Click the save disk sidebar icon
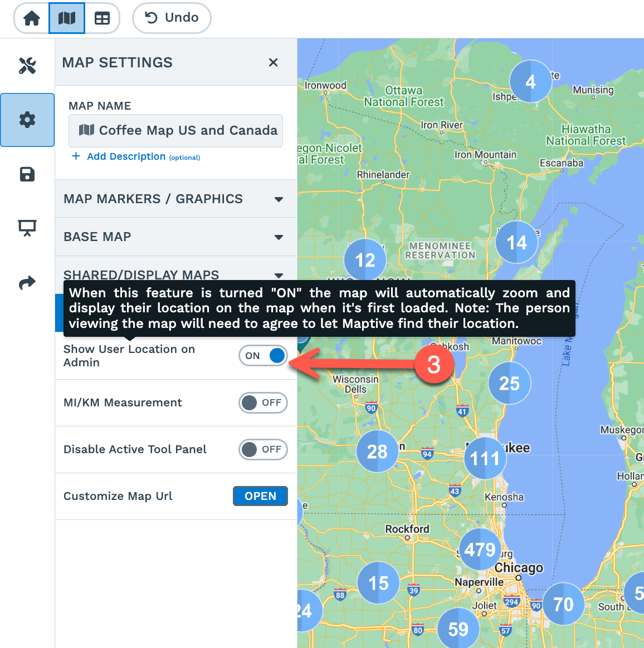644x648 pixels. [27, 174]
